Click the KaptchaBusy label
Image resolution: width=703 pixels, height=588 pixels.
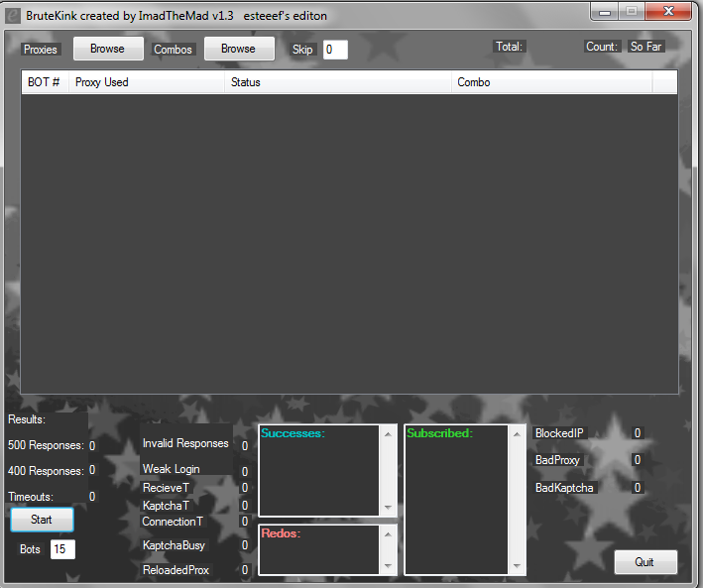click(174, 545)
